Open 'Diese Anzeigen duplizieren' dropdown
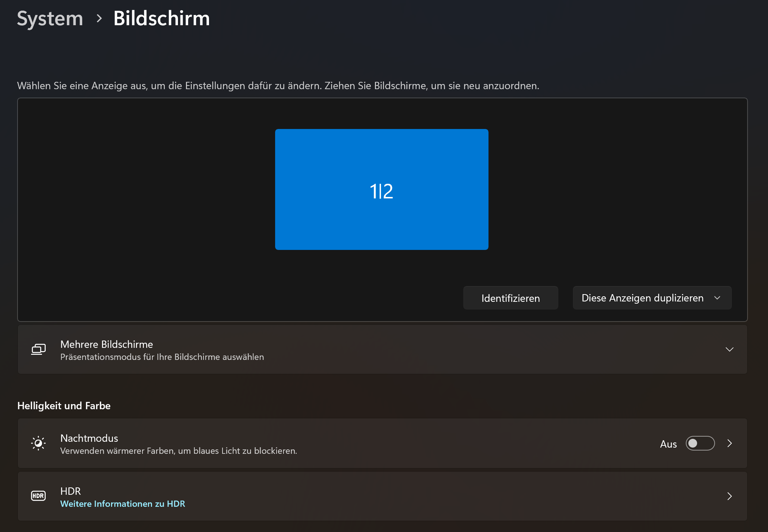This screenshot has height=532, width=768. [x=642, y=298]
